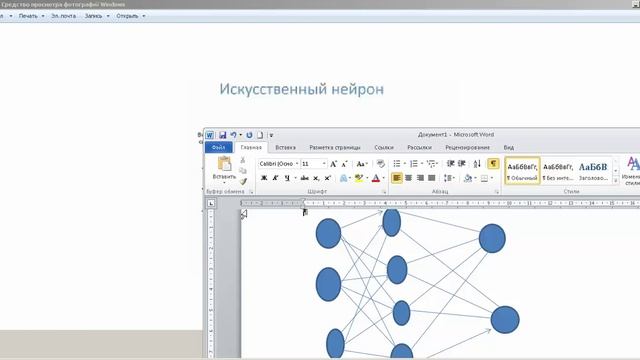Viewport: 640px width, 360px height.
Task: Switch to the Ссылки ribbon tab
Action: tap(384, 147)
